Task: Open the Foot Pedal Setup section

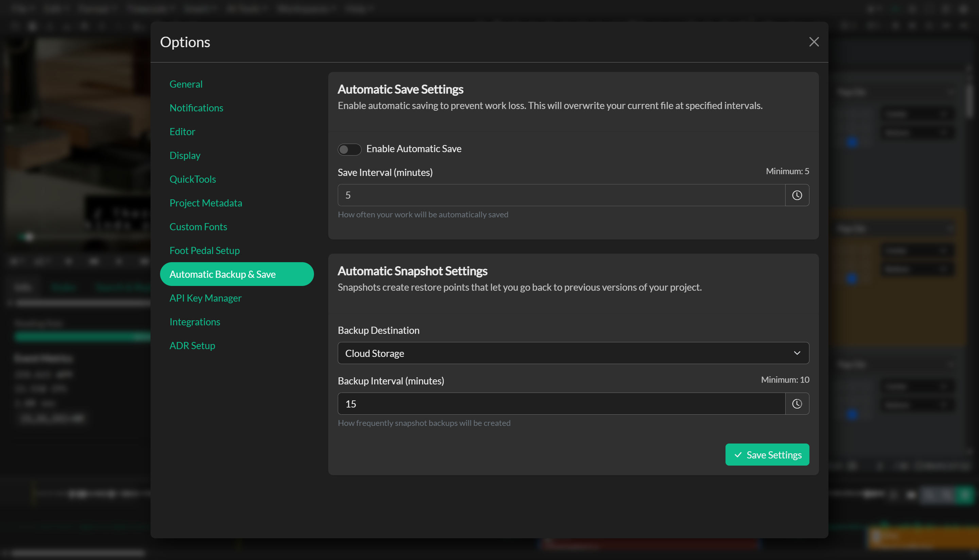Action: [204, 250]
